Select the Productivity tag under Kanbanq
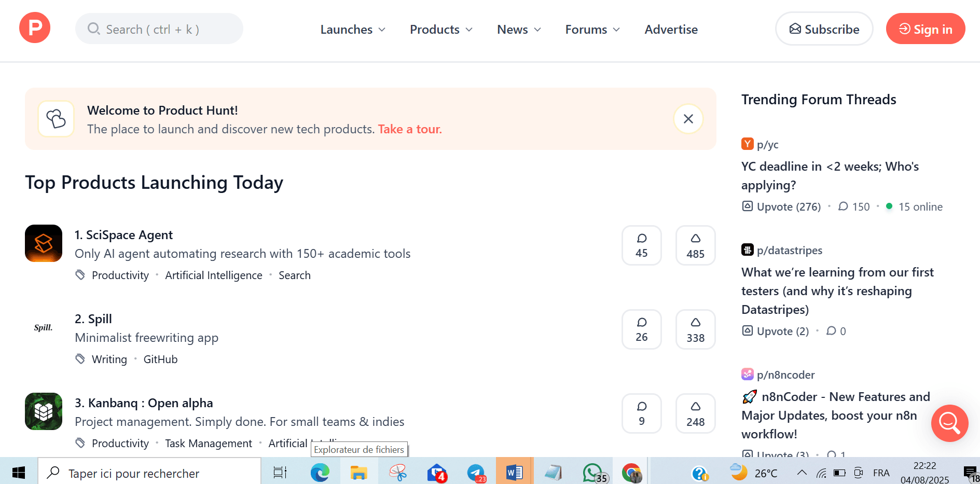980x484 pixels. coord(120,444)
